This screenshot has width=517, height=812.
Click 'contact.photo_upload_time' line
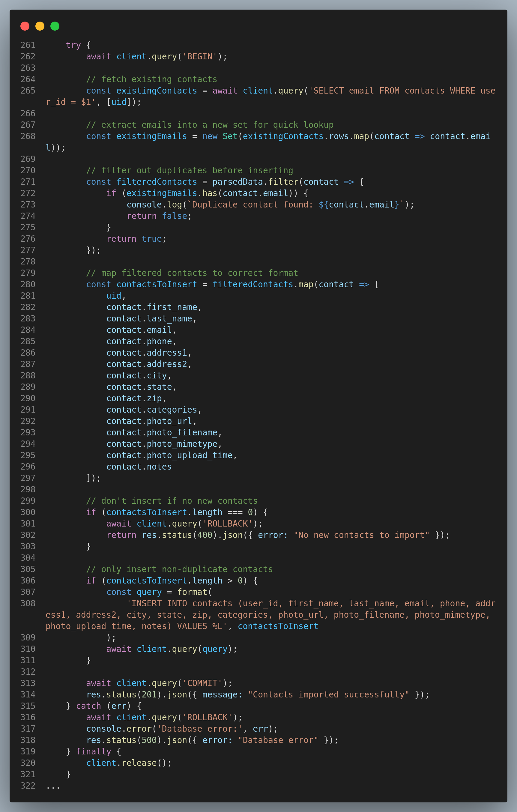pyautogui.click(x=172, y=455)
